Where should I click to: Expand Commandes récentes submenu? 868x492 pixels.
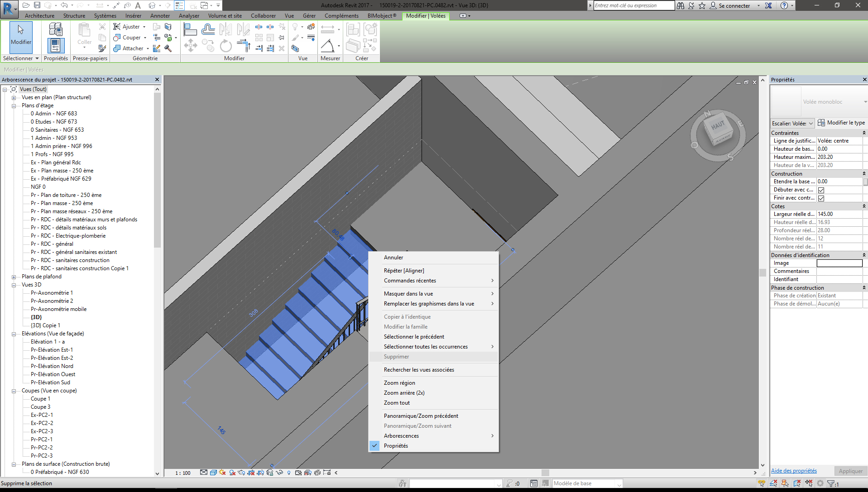410,281
